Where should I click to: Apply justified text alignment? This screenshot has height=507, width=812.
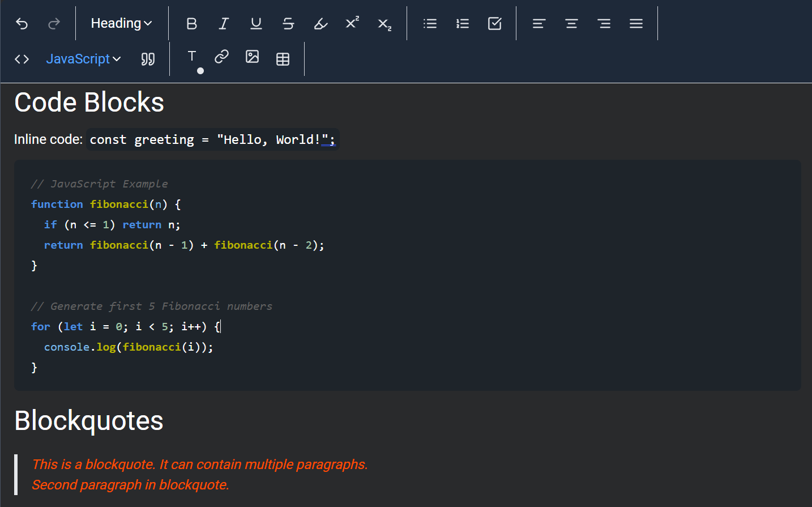(x=636, y=23)
